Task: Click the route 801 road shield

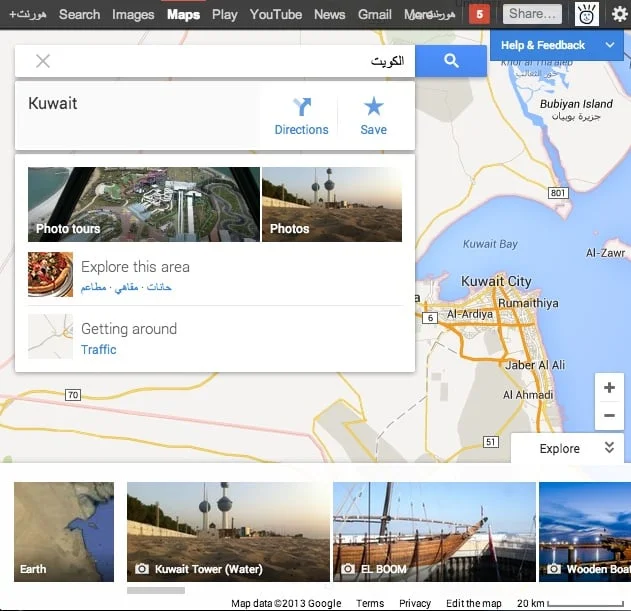Action: (558, 193)
